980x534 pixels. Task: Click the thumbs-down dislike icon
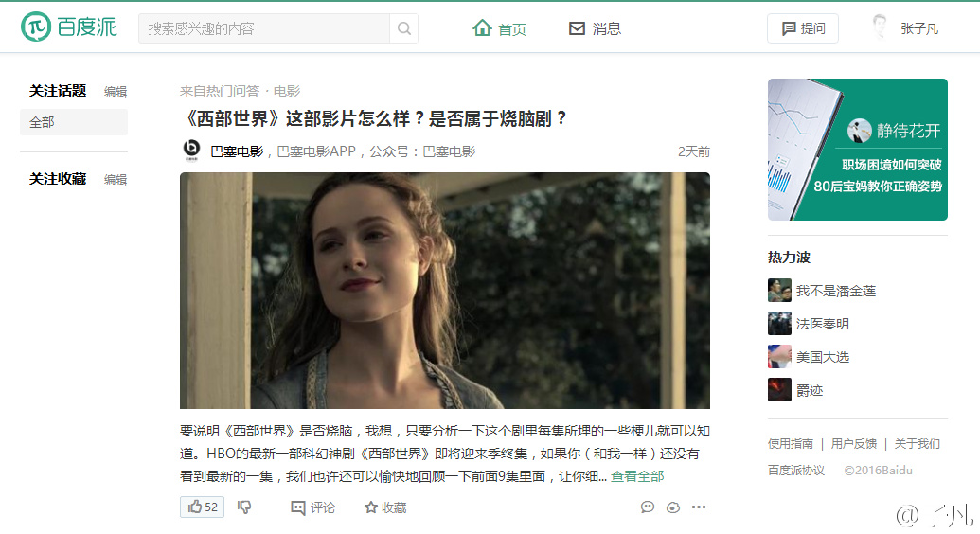pyautogui.click(x=244, y=507)
